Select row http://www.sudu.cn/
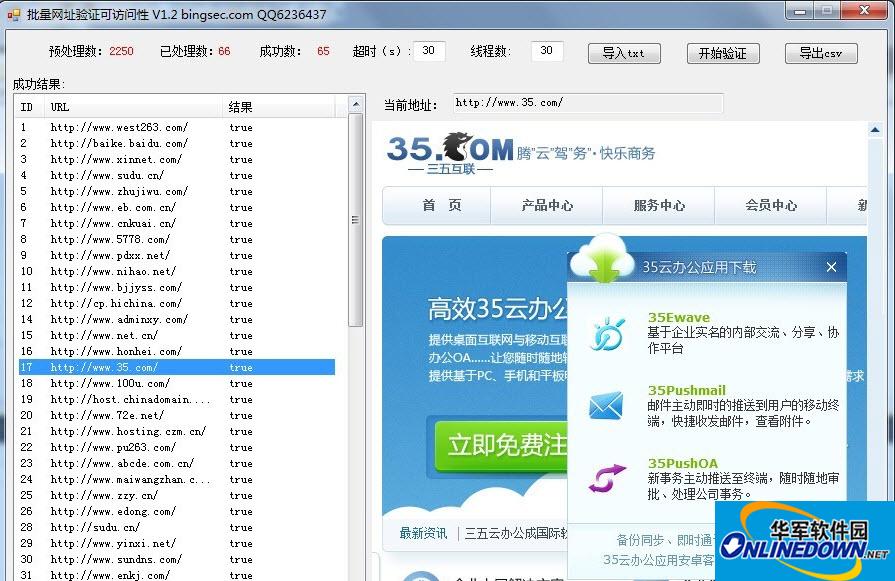Screen dimensions: 895x581 click(175, 175)
